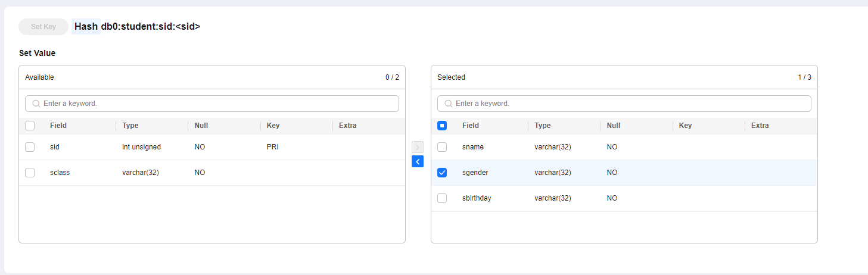
Task: Uncheck the sgender field checkbox
Action: point(442,173)
